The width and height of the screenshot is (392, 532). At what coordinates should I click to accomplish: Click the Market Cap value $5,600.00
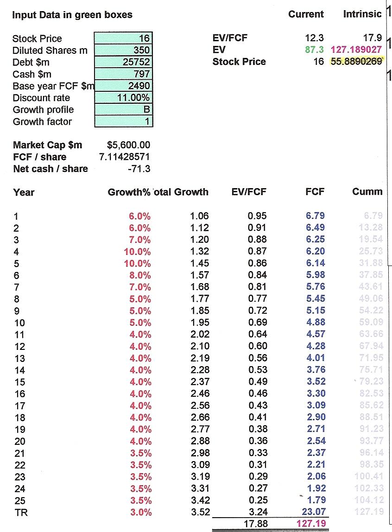[128, 145]
